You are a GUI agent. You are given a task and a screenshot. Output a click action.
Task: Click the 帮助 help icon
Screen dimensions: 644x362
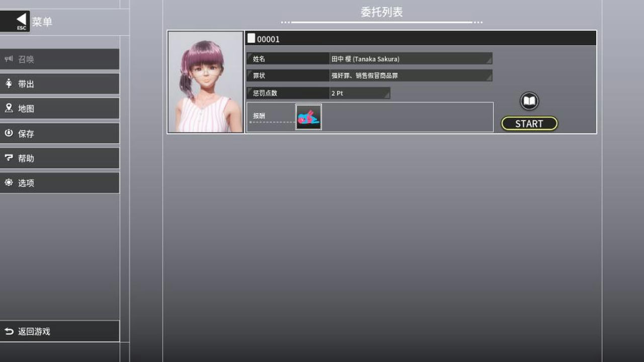(8, 158)
